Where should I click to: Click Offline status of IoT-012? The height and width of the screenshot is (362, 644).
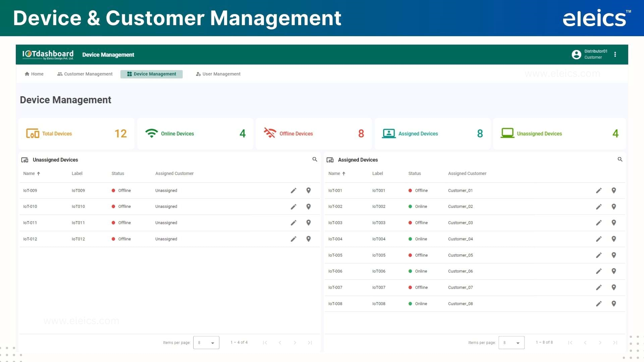point(121,239)
